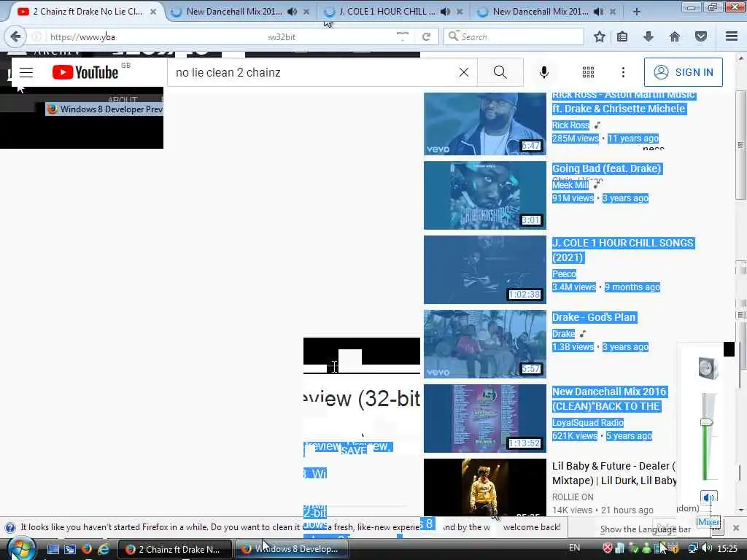Image resolution: width=747 pixels, height=560 pixels.
Task: Visit the Meek Mill channel link
Action: 570,184
